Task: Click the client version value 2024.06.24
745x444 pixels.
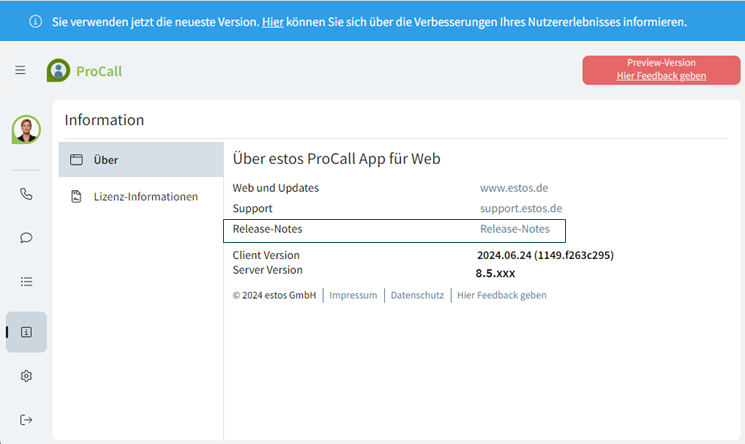Action: 545,255
